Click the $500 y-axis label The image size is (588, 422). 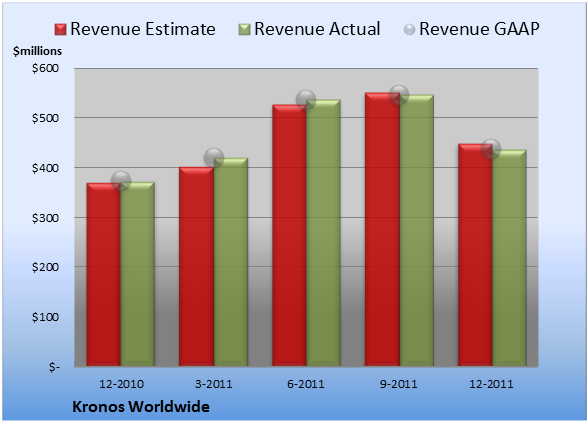click(45, 118)
